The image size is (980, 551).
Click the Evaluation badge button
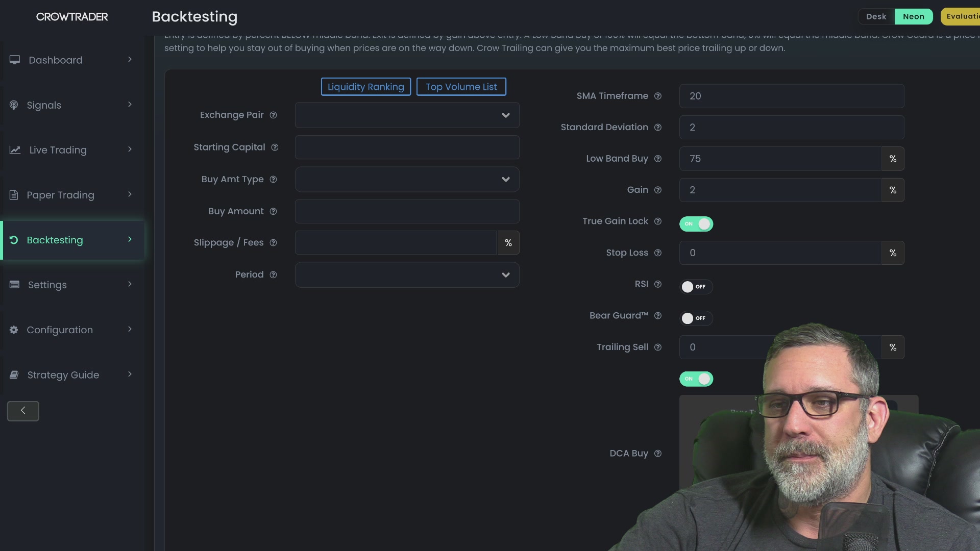pyautogui.click(x=961, y=16)
